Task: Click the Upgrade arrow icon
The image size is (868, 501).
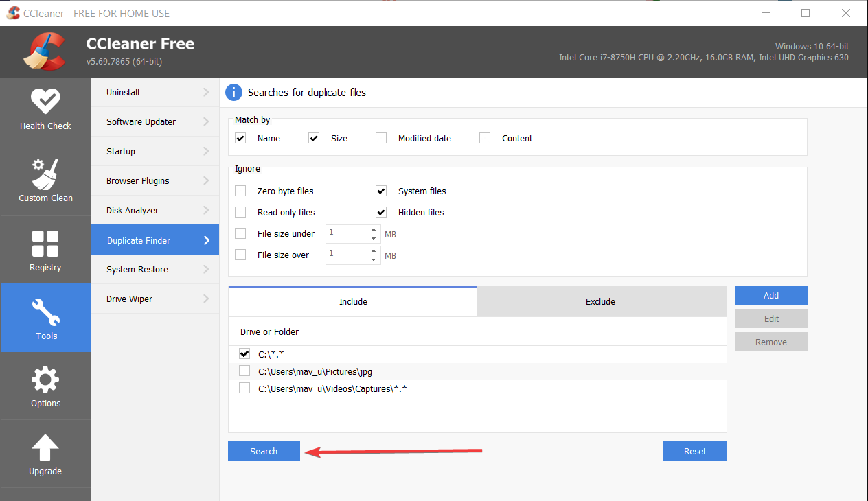Action: click(45, 447)
